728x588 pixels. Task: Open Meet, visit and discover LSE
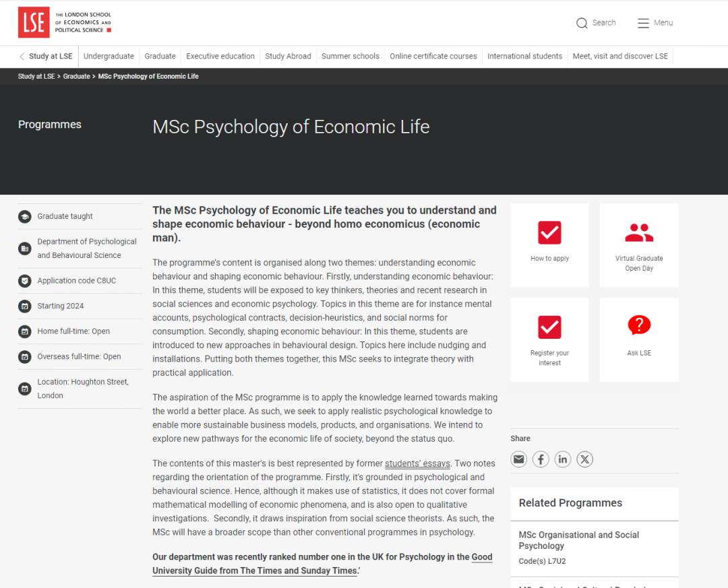pos(620,56)
